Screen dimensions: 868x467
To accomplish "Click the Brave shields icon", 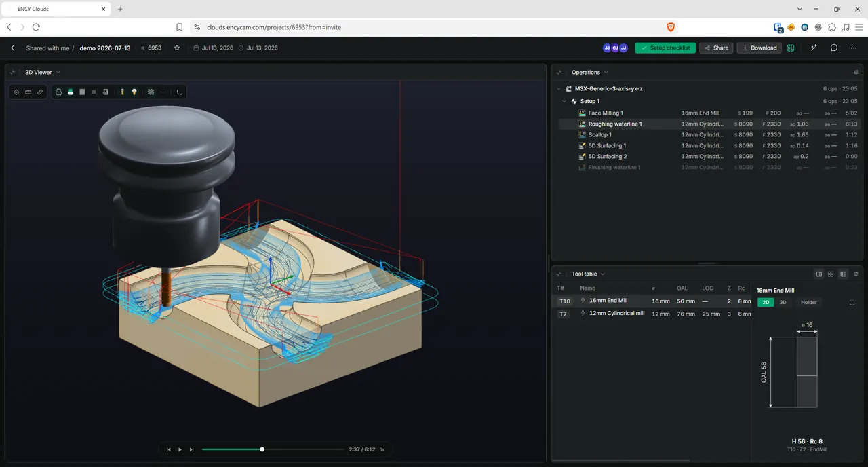I will (671, 27).
